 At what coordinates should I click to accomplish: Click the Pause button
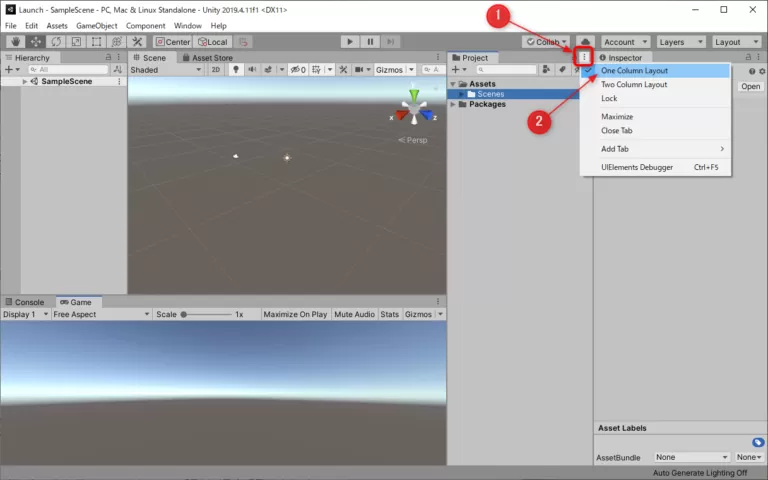click(x=370, y=42)
